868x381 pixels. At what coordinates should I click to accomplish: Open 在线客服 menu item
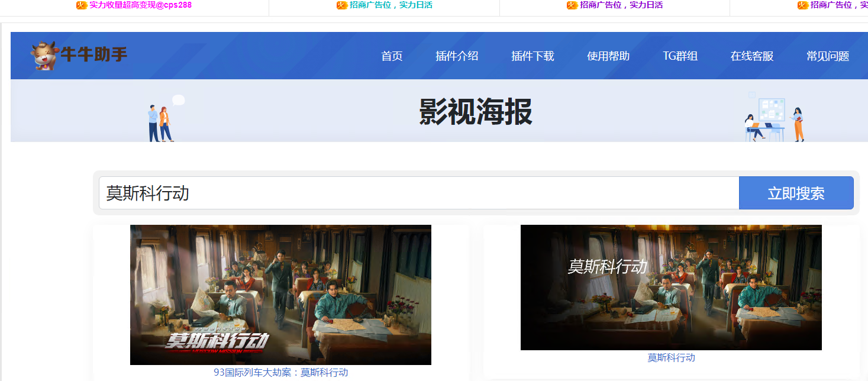[x=752, y=56]
